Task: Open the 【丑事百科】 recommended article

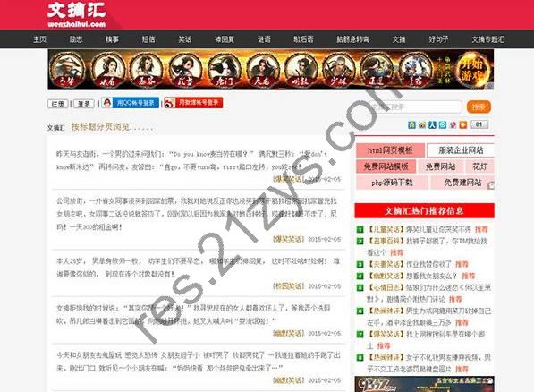Action: (427, 247)
